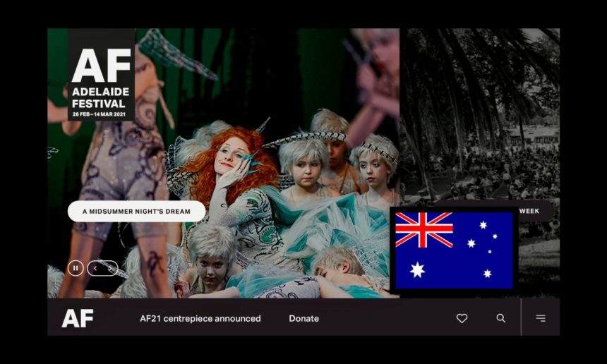Open the Adelaide Festival logo banner

[x=102, y=75]
